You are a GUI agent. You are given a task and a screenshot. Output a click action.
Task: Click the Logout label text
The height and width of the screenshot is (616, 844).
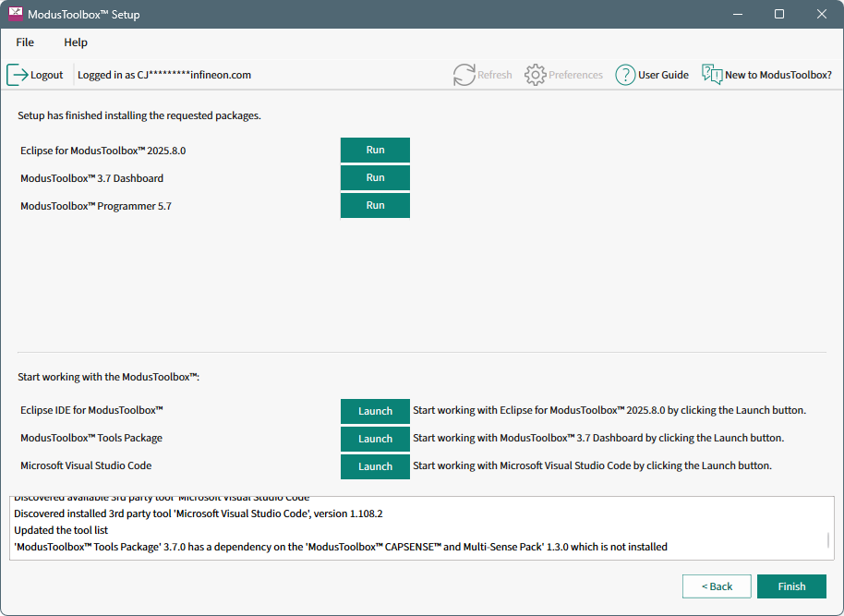47,75
